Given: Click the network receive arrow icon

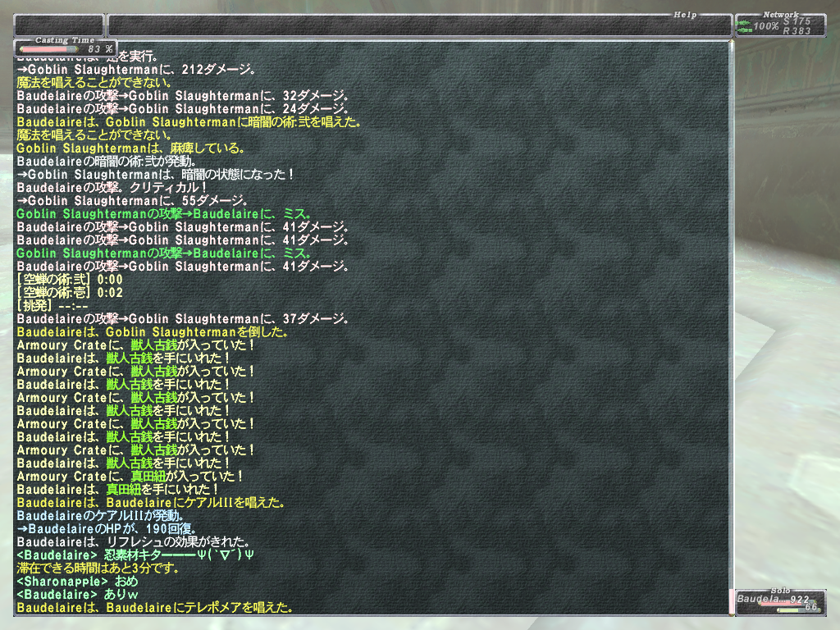Looking at the screenshot, I should click(743, 30).
